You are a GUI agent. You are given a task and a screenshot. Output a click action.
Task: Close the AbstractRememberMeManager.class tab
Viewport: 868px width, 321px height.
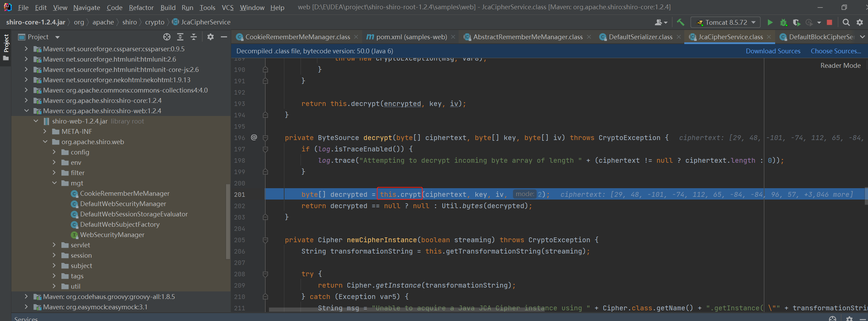coord(589,37)
